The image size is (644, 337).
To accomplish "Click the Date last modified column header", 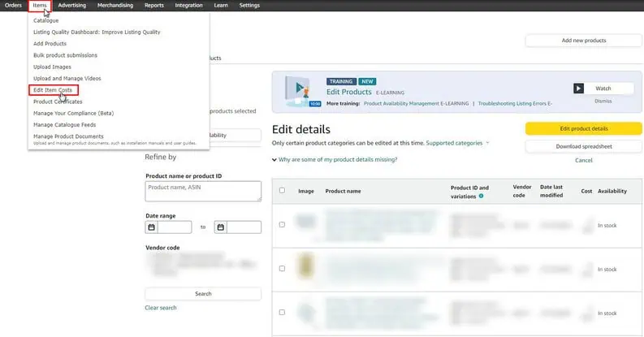I will [x=551, y=192].
